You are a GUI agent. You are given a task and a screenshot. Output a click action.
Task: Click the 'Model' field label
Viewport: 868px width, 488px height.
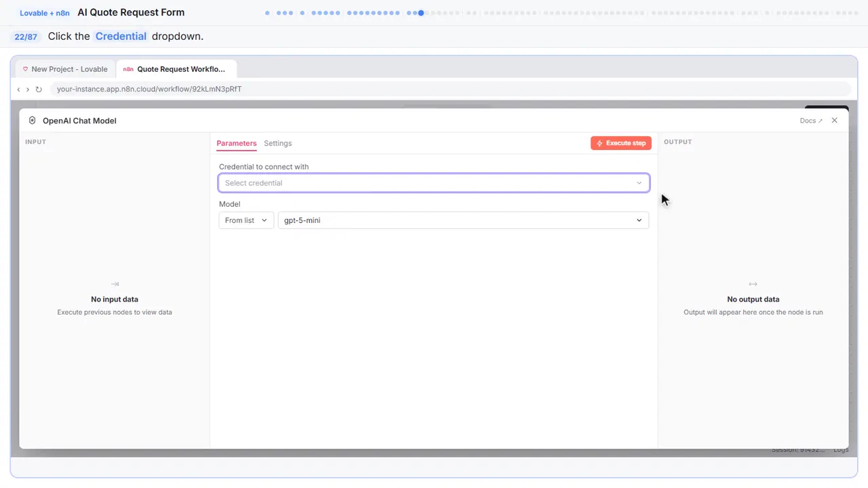pyautogui.click(x=230, y=204)
